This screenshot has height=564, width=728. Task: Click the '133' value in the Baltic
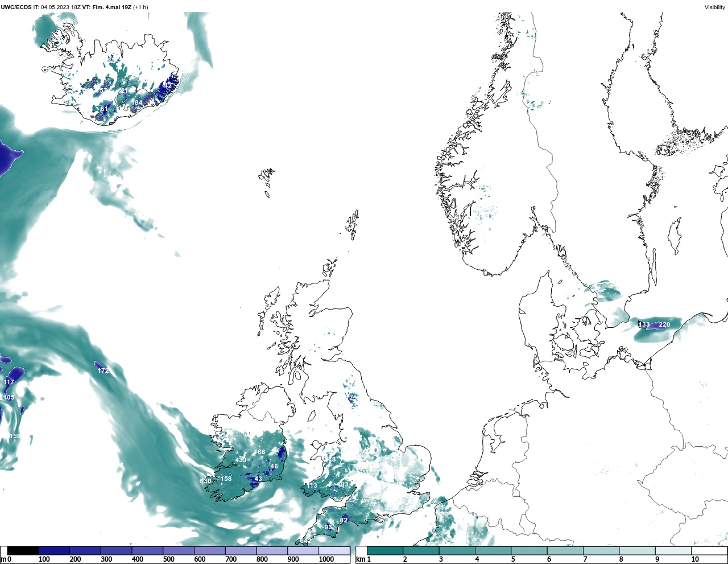(644, 324)
